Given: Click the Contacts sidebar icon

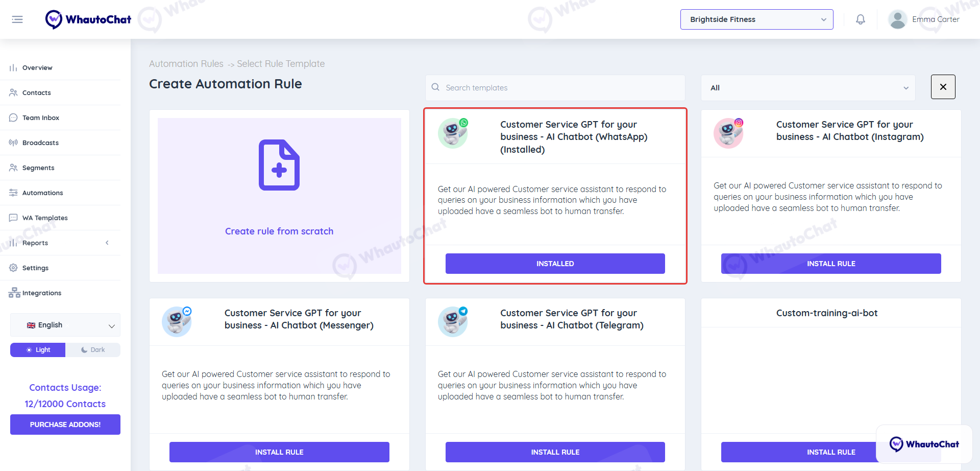Looking at the screenshot, I should [x=13, y=92].
